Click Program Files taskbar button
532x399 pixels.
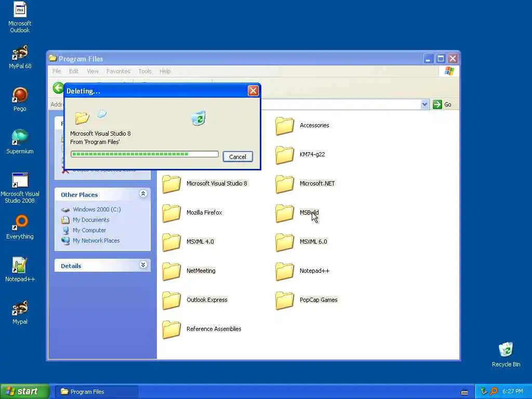pyautogui.click(x=97, y=392)
